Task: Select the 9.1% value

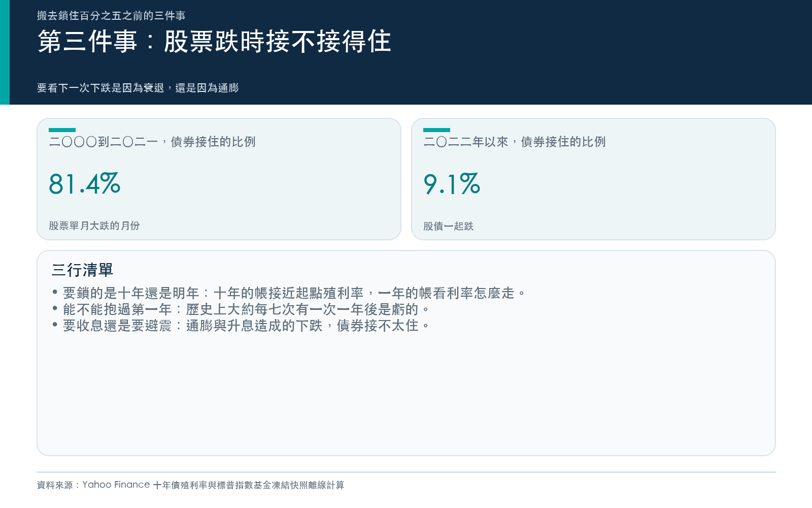Action: pyautogui.click(x=452, y=184)
